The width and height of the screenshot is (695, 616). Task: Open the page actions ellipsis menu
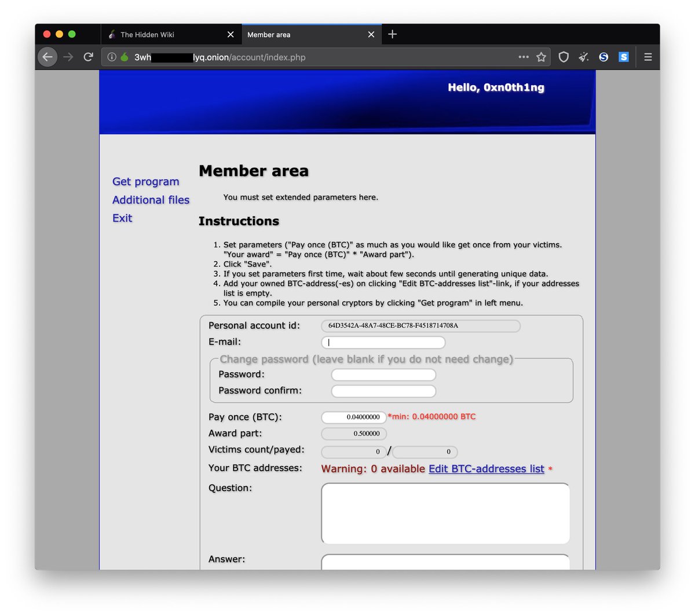coord(523,57)
